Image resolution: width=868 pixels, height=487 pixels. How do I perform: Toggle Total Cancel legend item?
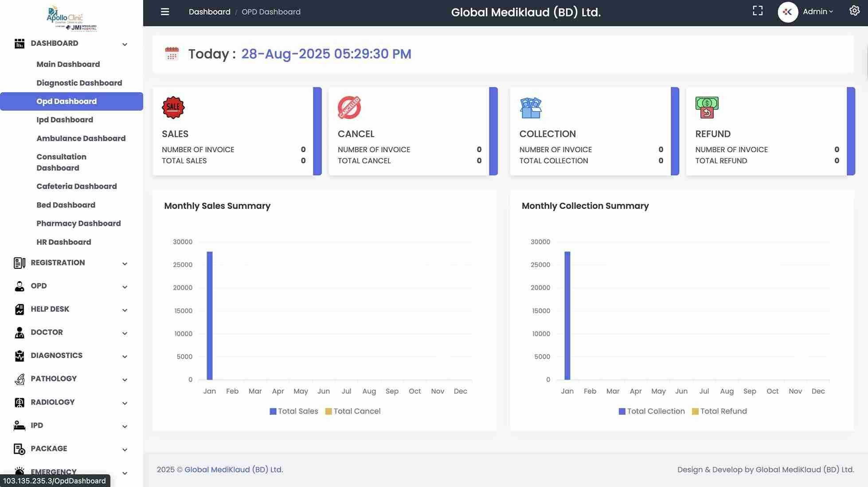(x=352, y=411)
